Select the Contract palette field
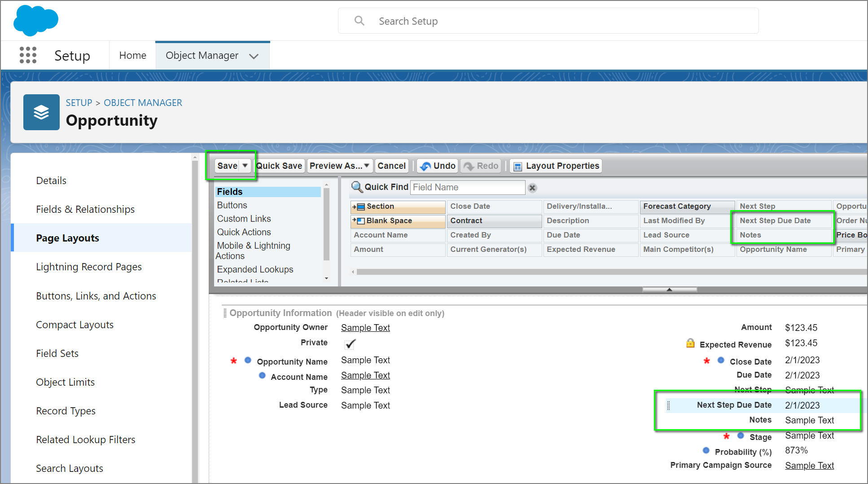The image size is (868, 484). pos(494,221)
